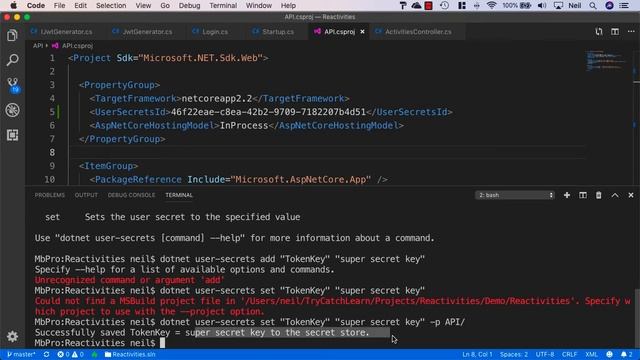
Task: Open Source Control view with badge
Action: click(x=12, y=85)
